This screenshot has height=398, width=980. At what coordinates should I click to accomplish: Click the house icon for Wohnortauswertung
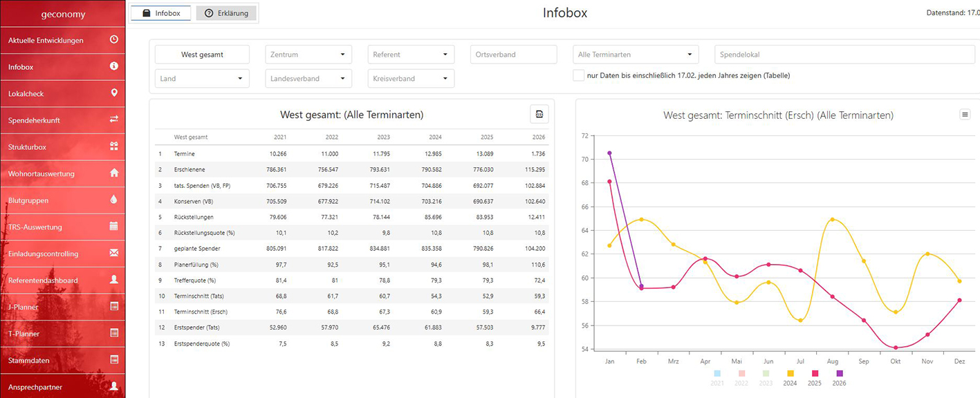point(114,173)
